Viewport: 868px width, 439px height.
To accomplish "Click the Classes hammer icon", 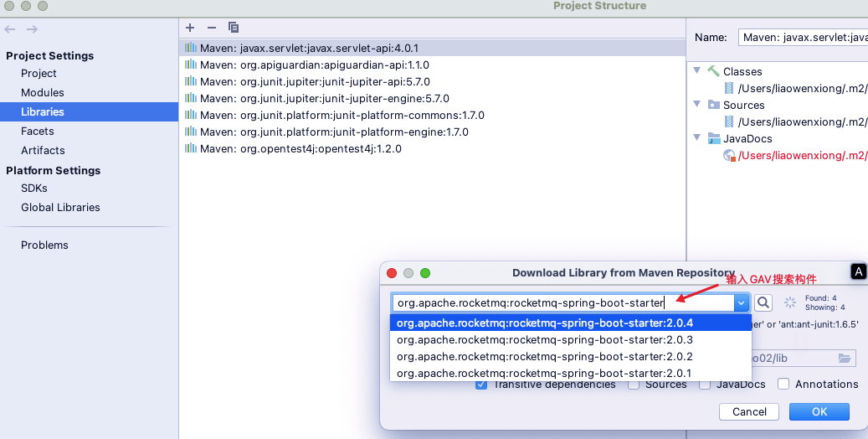I will pyautogui.click(x=713, y=71).
